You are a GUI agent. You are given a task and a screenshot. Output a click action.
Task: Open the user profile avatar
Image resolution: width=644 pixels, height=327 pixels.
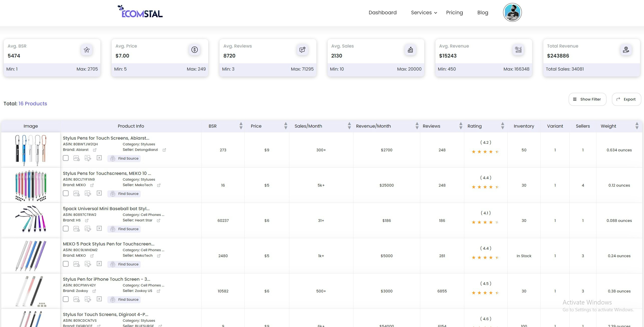coord(512,13)
